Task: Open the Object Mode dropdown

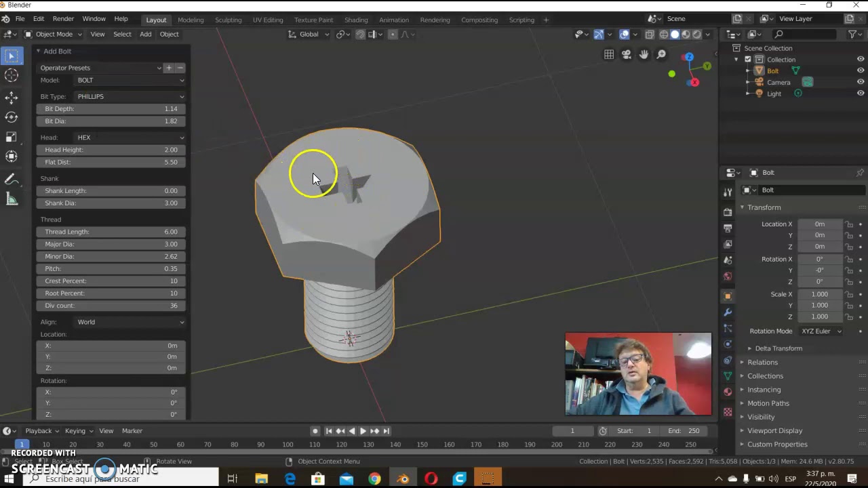Action: (x=54, y=35)
